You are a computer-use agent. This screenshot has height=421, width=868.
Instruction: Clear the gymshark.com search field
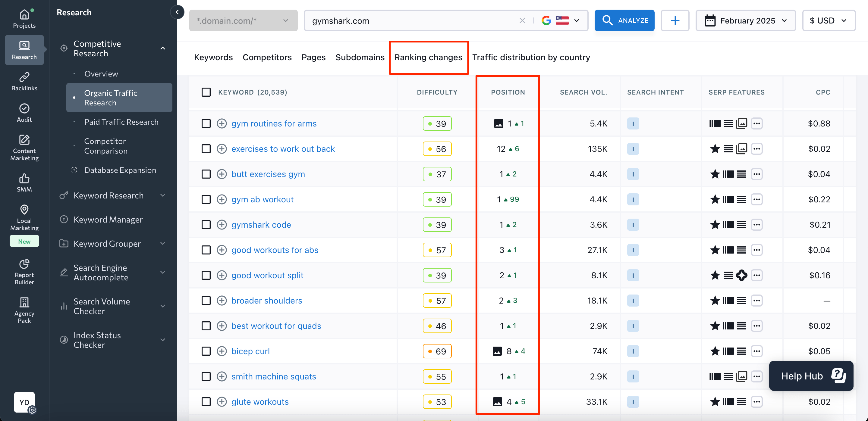(522, 20)
